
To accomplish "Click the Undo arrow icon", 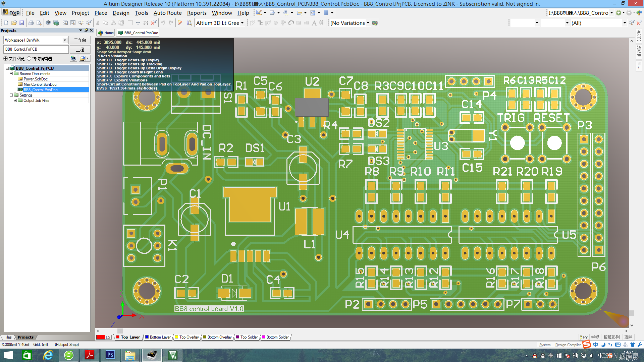I will point(163,23).
